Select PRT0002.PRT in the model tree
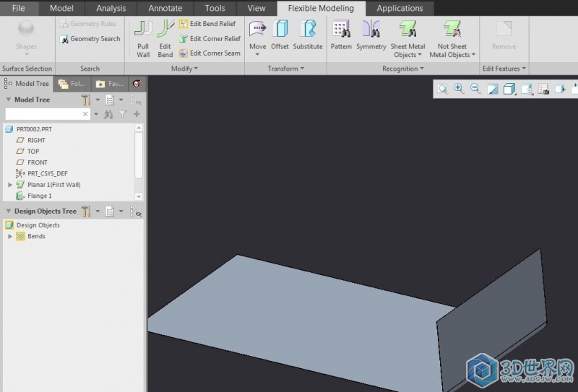 pyautogui.click(x=29, y=129)
